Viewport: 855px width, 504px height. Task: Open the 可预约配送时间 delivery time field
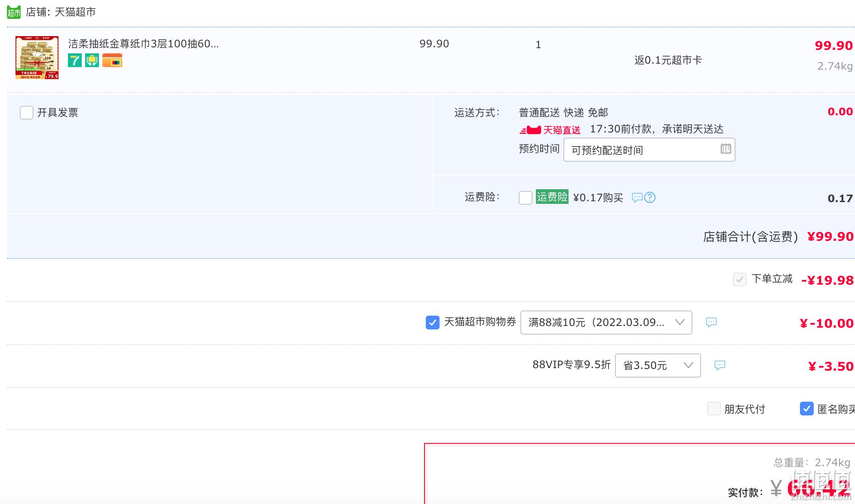[649, 150]
